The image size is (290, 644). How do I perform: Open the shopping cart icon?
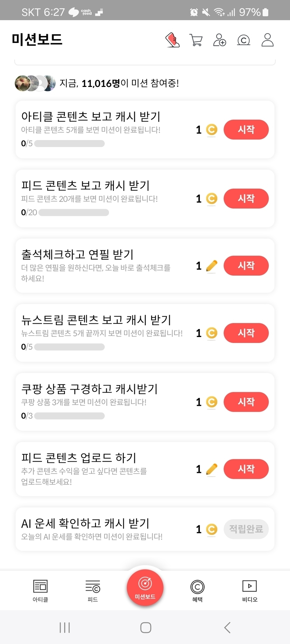[x=196, y=40]
